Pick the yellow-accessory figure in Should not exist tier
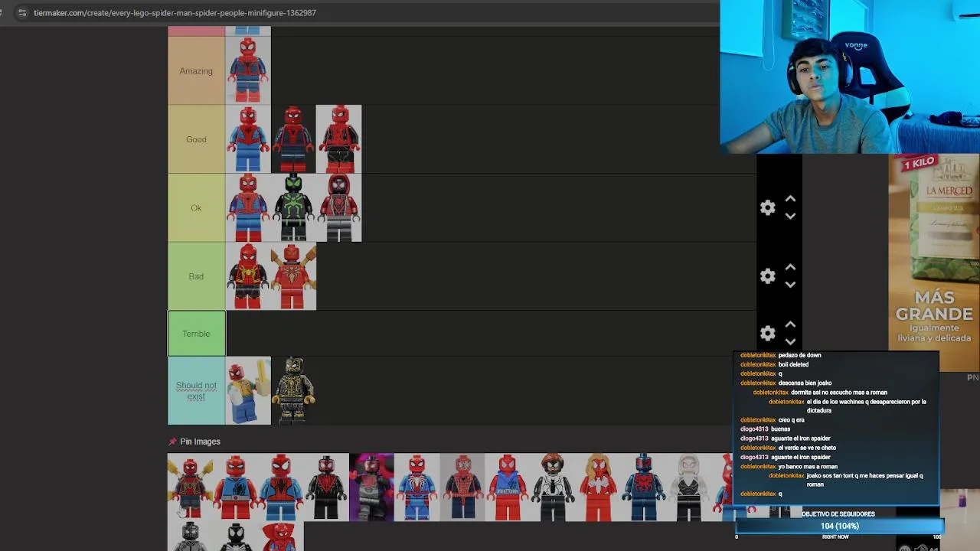980x551 pixels. (x=247, y=390)
